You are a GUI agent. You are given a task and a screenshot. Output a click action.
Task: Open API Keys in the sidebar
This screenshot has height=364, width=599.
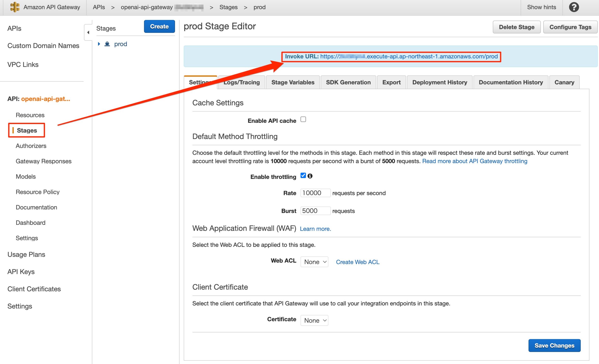[x=21, y=272]
